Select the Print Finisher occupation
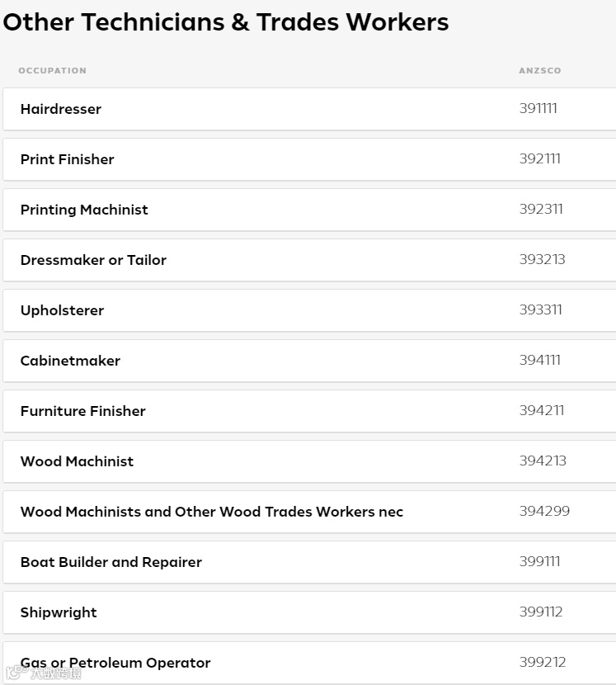Screen dimensions: 616x685 click(68, 159)
